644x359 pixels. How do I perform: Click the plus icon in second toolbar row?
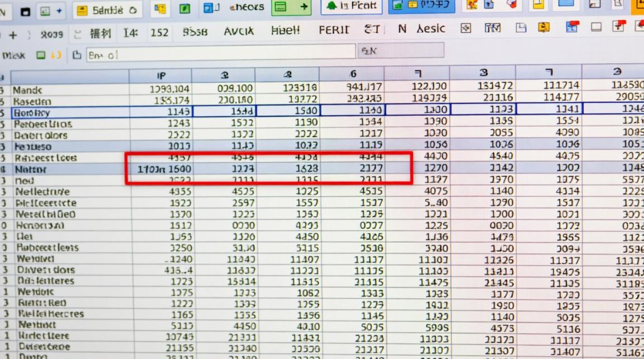coord(13,35)
